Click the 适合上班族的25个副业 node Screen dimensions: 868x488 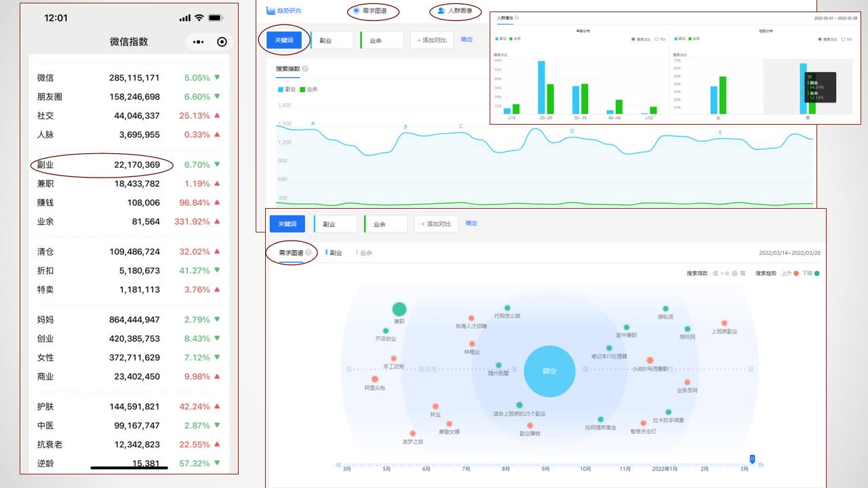point(519,405)
